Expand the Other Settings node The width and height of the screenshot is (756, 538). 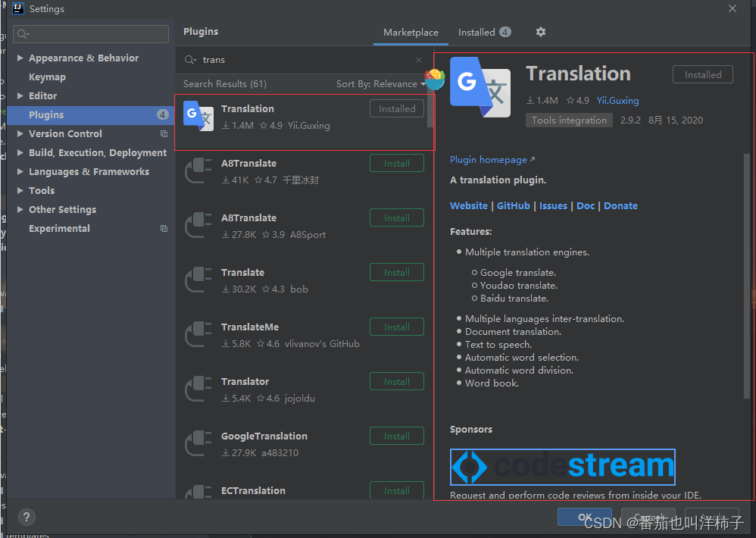click(x=20, y=209)
